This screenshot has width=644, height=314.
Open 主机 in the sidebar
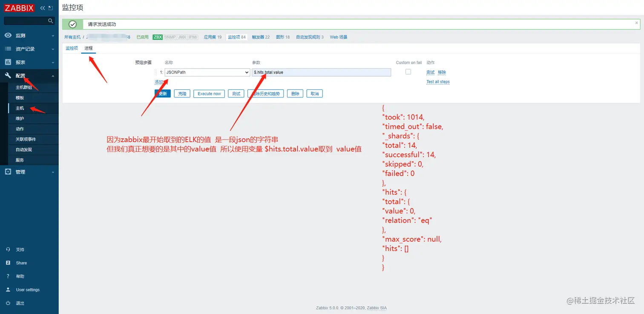point(20,108)
